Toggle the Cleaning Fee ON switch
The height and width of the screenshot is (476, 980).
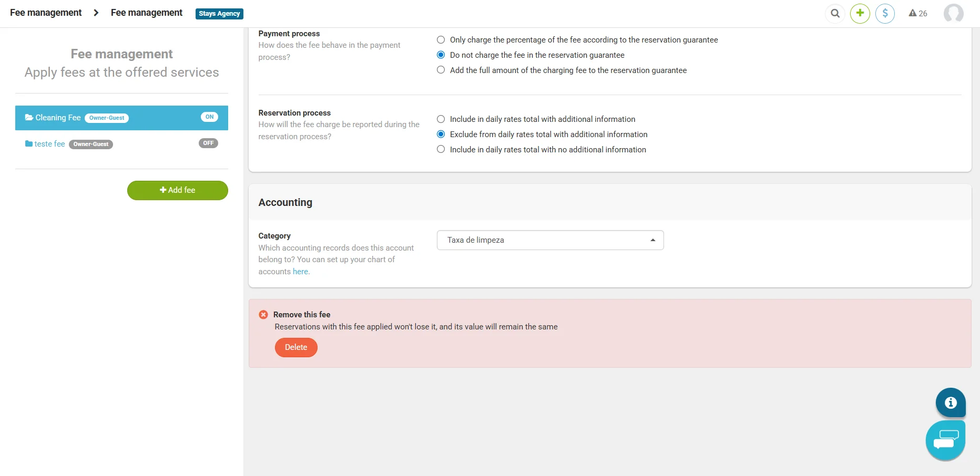click(x=209, y=117)
